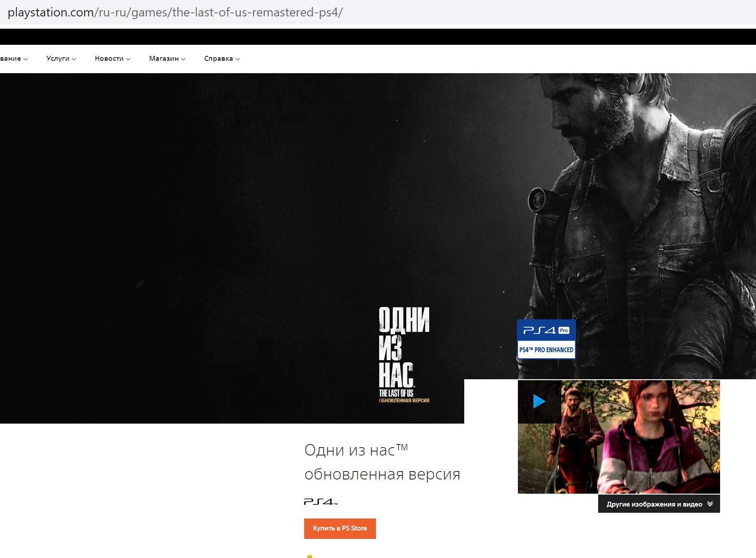Image resolution: width=756 pixels, height=558 pixels.
Task: Open the trailer video thumbnail
Action: click(619, 437)
